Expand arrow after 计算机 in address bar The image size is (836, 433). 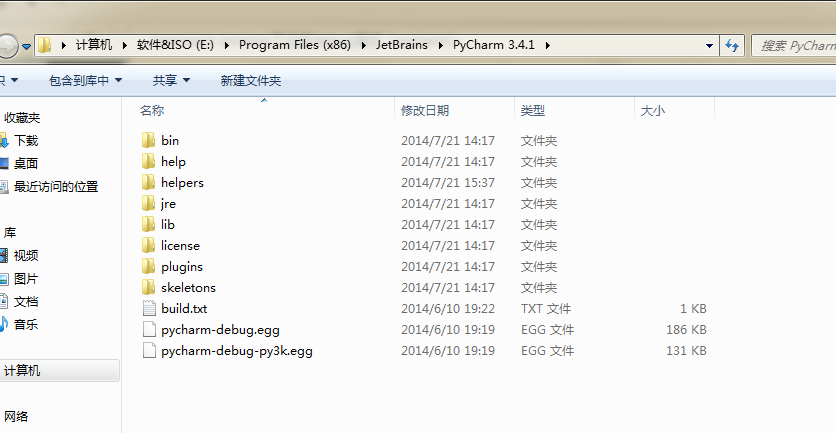pos(125,45)
